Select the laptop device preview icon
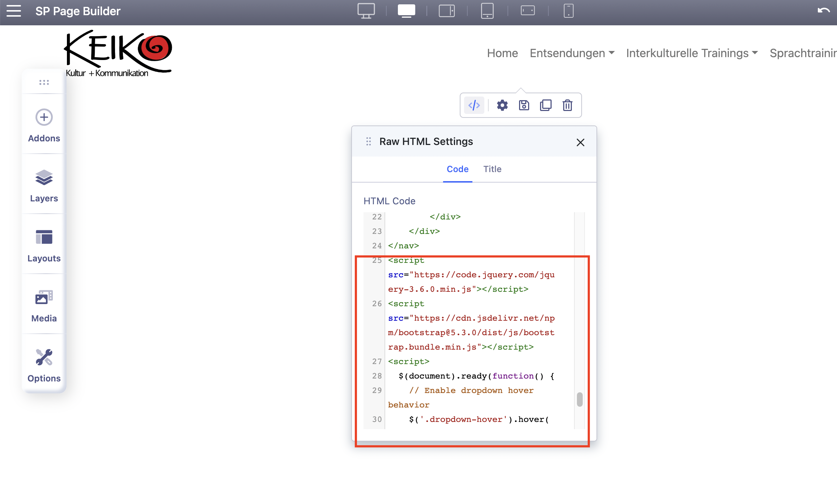Screen dimensions: 837x504 [x=407, y=11]
